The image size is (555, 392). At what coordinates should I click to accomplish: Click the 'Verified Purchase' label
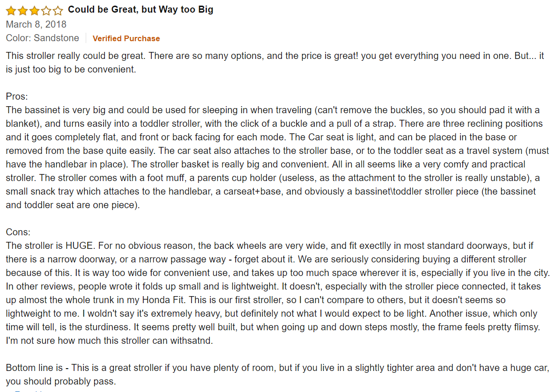126,38
